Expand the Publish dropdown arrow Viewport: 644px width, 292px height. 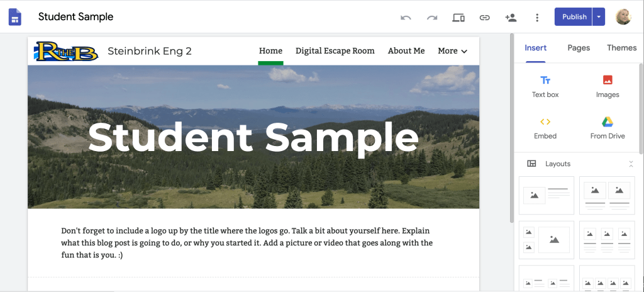[x=599, y=17]
